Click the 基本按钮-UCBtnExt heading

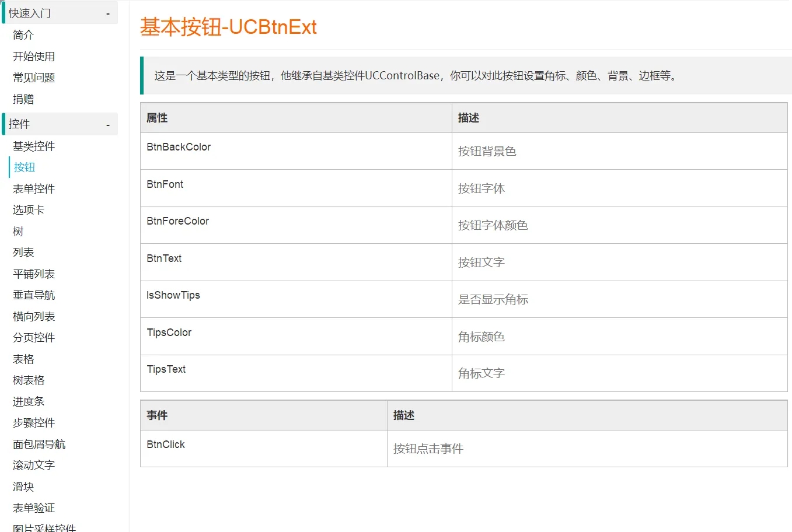pos(228,27)
